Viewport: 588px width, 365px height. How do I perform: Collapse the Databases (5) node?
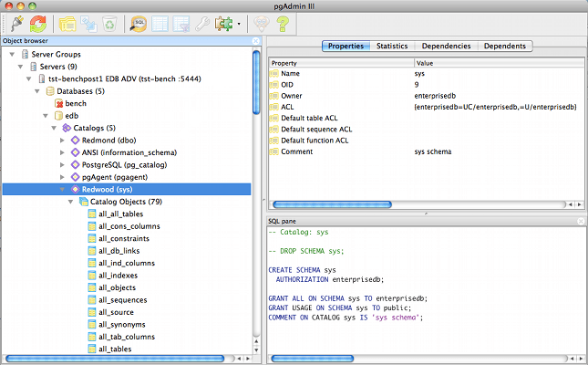pyautogui.click(x=37, y=91)
